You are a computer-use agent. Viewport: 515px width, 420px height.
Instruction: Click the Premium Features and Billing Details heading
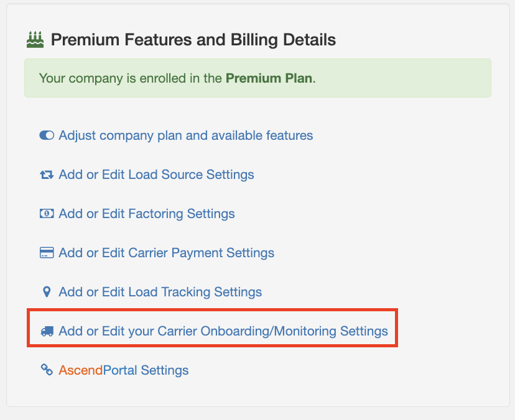click(x=193, y=40)
